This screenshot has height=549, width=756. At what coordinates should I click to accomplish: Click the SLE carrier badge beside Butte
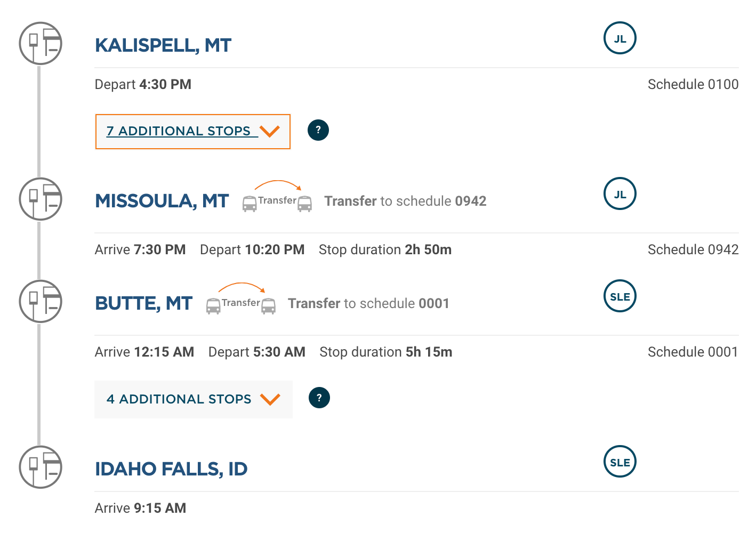(x=620, y=296)
